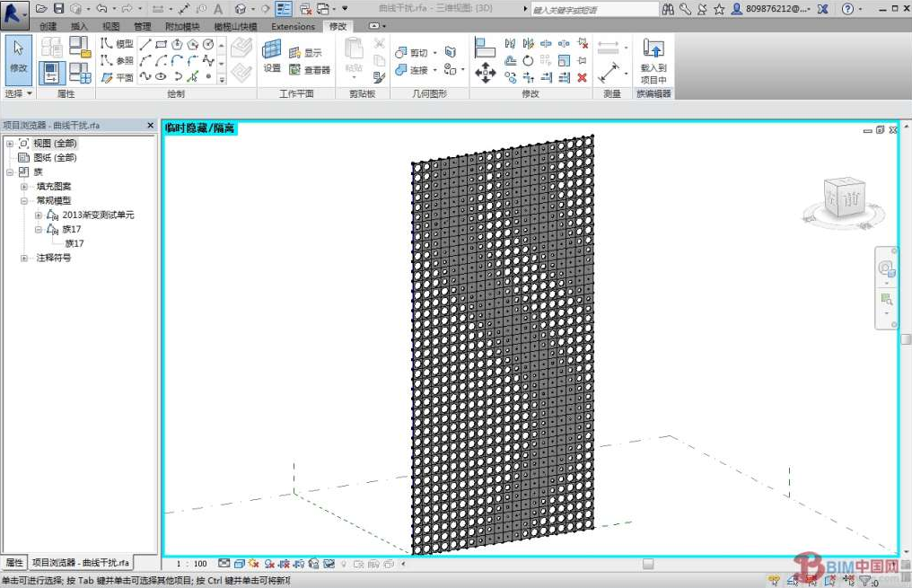Screen dimensions: 912x588
Task: Click the 修改 (Modify) arrow tool
Action: point(18,57)
